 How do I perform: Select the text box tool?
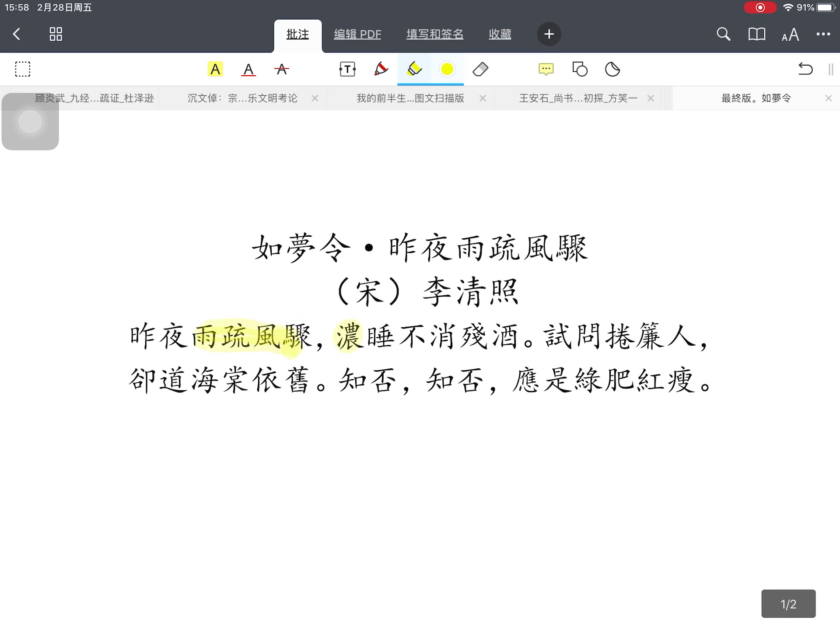347,69
